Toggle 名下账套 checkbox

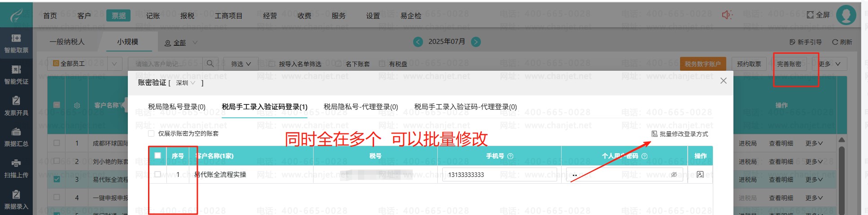point(339,64)
